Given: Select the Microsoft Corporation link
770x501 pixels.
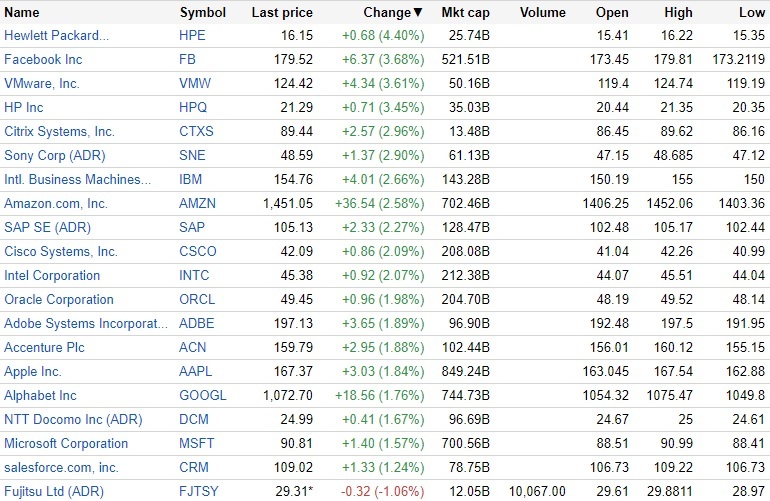Looking at the screenshot, I should pyautogui.click(x=66, y=443).
